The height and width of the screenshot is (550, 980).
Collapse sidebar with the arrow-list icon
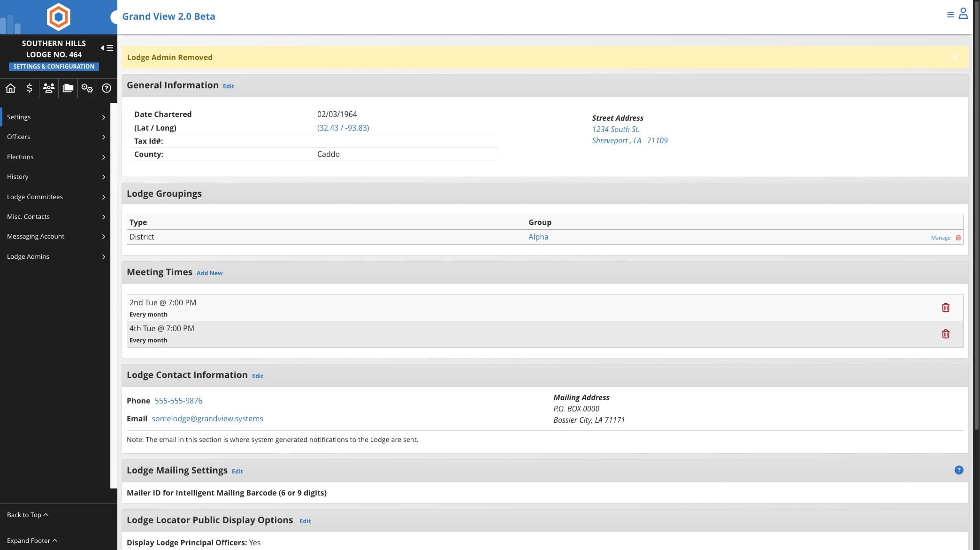tap(107, 48)
